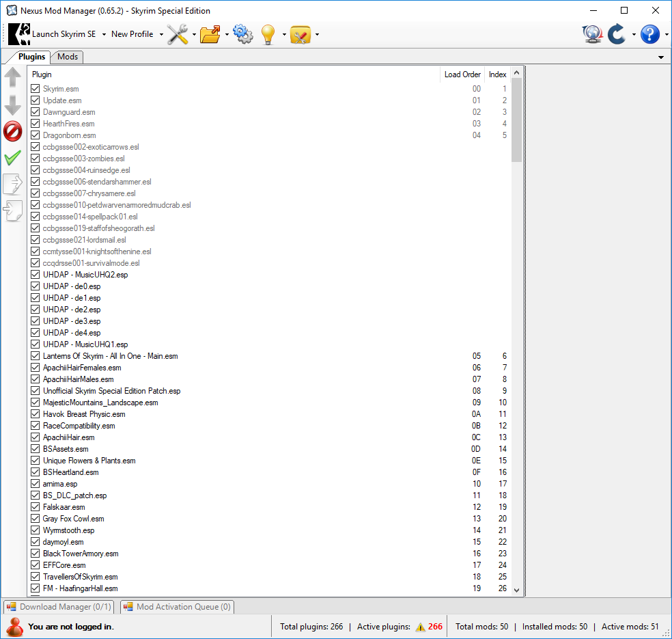Uncheck the Falskaar.esm plugin checkbox
Viewport: 672px width, 639px height.
(x=36, y=507)
